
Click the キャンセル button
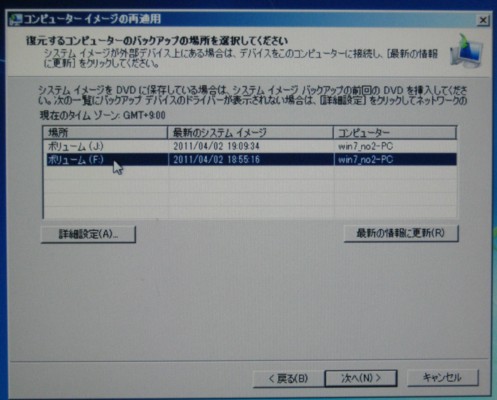pyautogui.click(x=443, y=377)
